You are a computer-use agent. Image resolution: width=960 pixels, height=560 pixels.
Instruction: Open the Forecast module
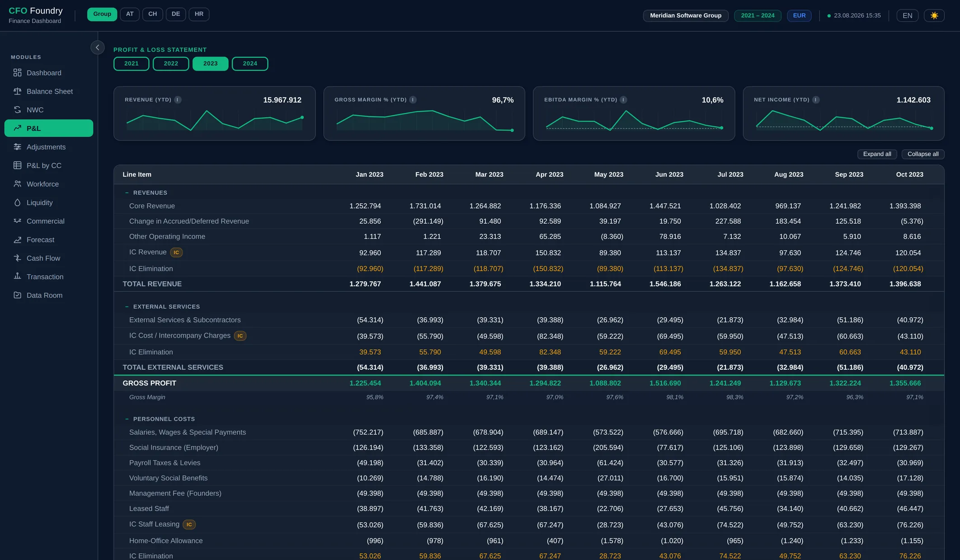(x=49, y=240)
